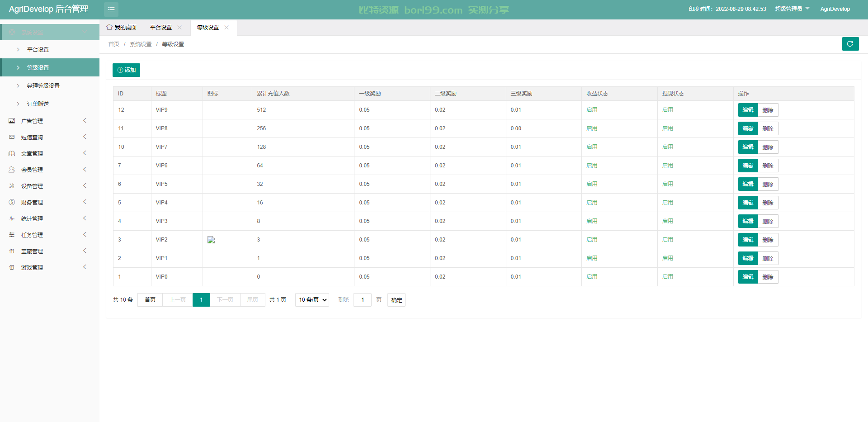Delete the VIP4 row

(768, 203)
